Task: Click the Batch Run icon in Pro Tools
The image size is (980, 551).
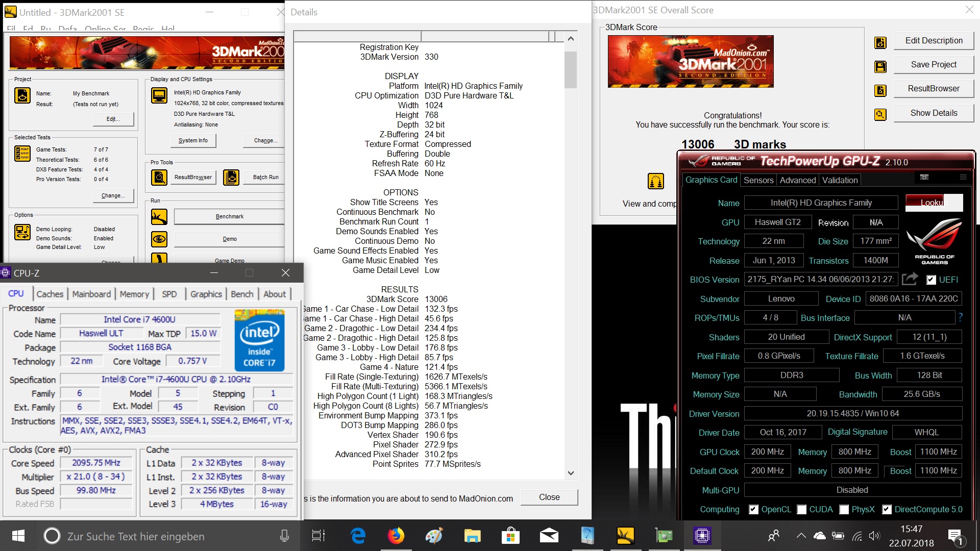Action: [231, 177]
